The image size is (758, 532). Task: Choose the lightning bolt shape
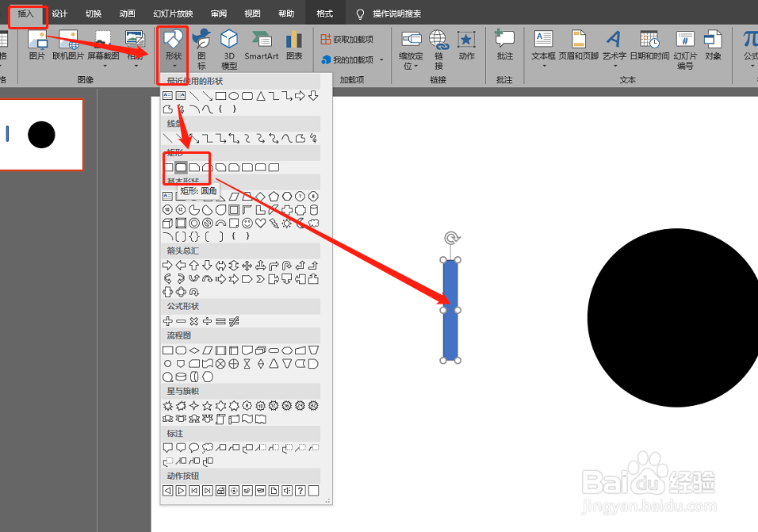[x=274, y=223]
